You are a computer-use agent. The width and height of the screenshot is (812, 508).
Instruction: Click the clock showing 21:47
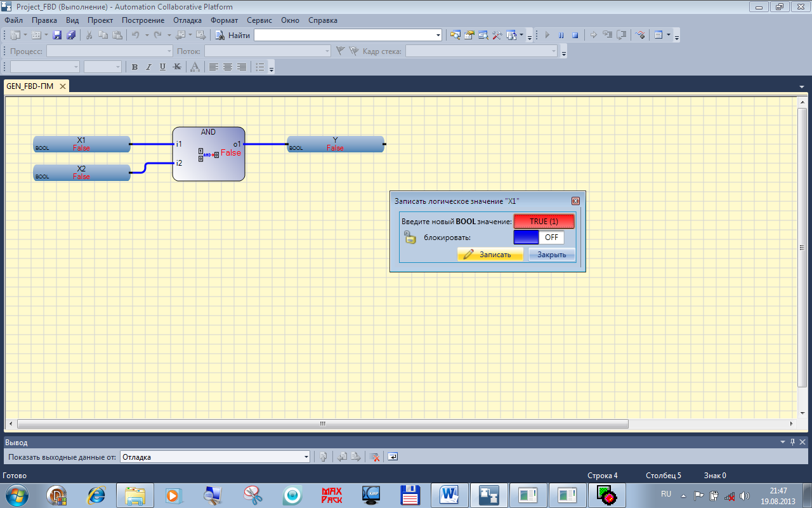click(x=778, y=491)
